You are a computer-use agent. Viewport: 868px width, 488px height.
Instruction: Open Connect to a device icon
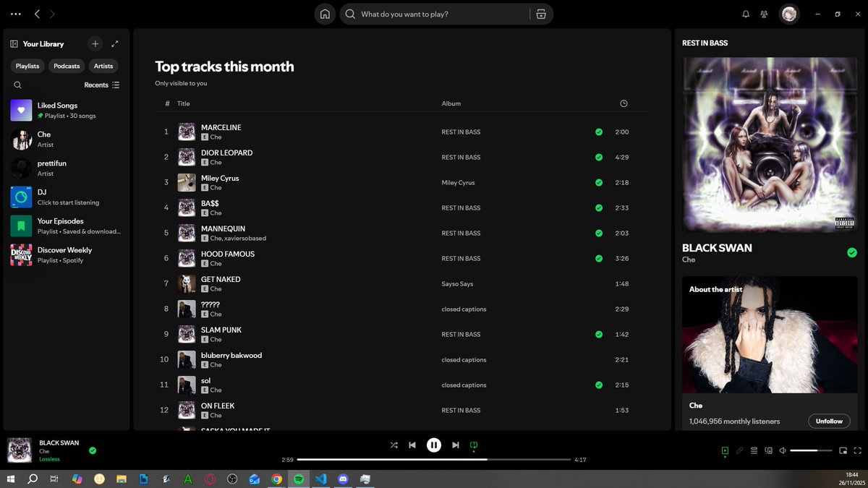pos(768,450)
